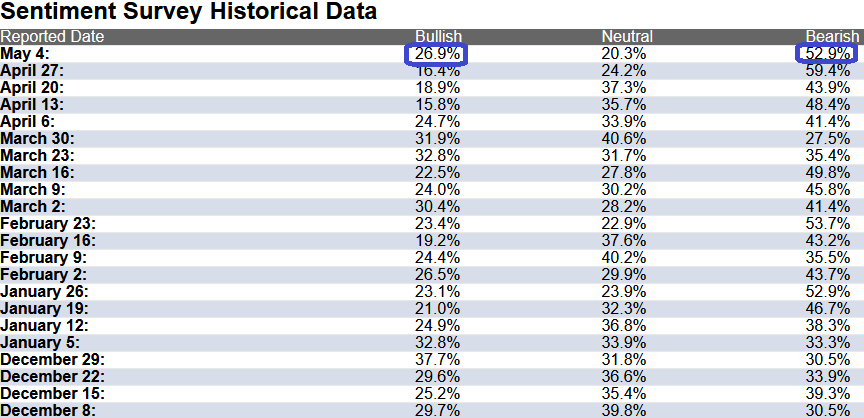864x418 pixels.
Task: Click the April 27 row label
Action: 33,71
